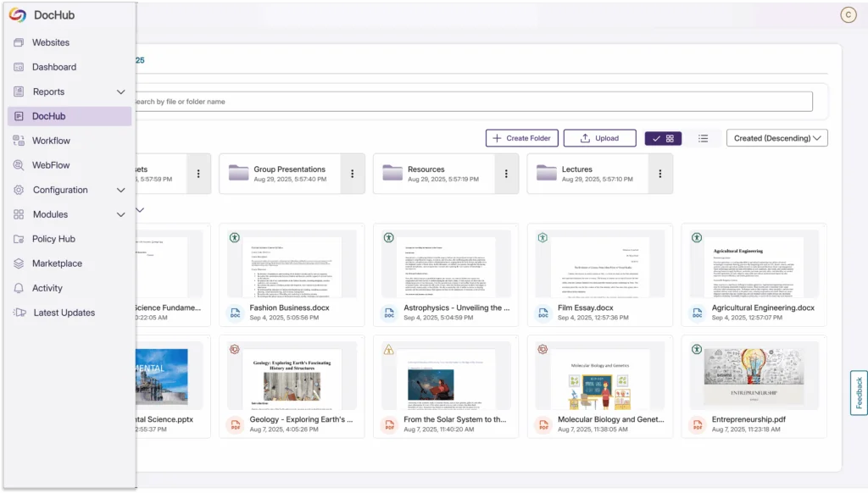The width and height of the screenshot is (868, 493).
Task: Open three-dot menu for Resources folder
Action: click(506, 174)
